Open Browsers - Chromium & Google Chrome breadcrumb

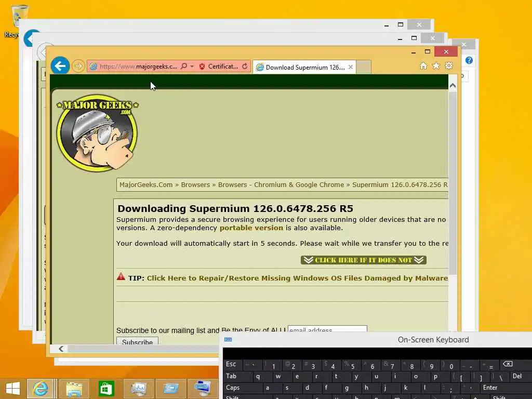click(281, 185)
